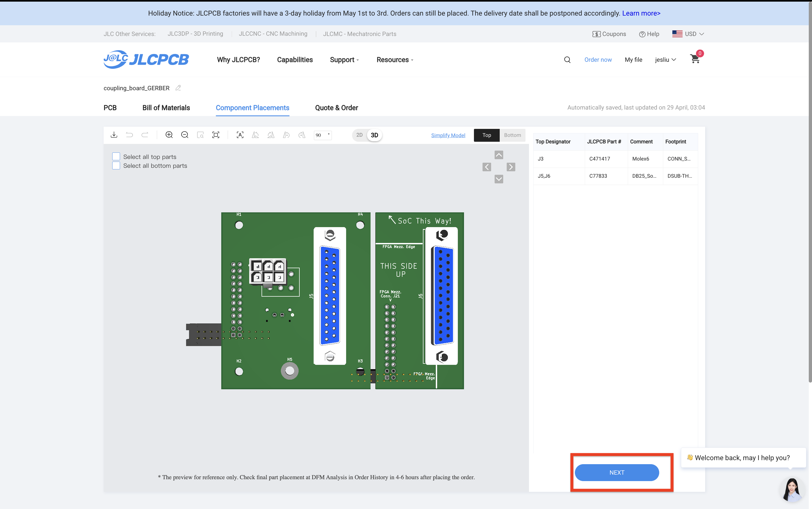Click the rotate left 90 degrees icon
This screenshot has height=509, width=812.
[x=256, y=135]
